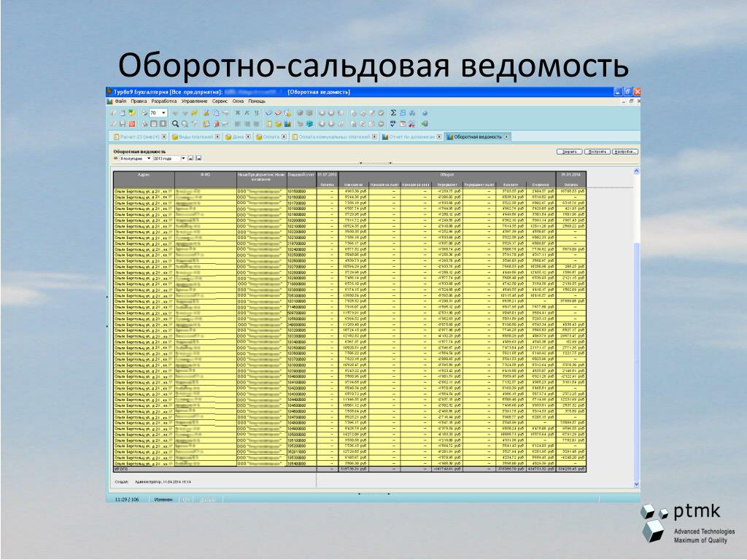
Task: Close the Оборотная ведомость tab
Action: tap(506, 136)
